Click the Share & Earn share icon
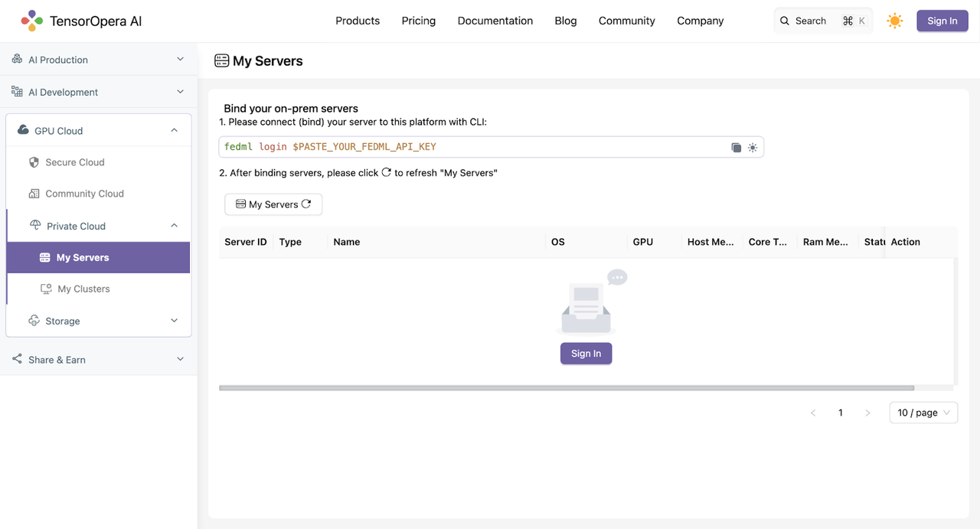This screenshot has height=529, width=980. pyautogui.click(x=17, y=359)
